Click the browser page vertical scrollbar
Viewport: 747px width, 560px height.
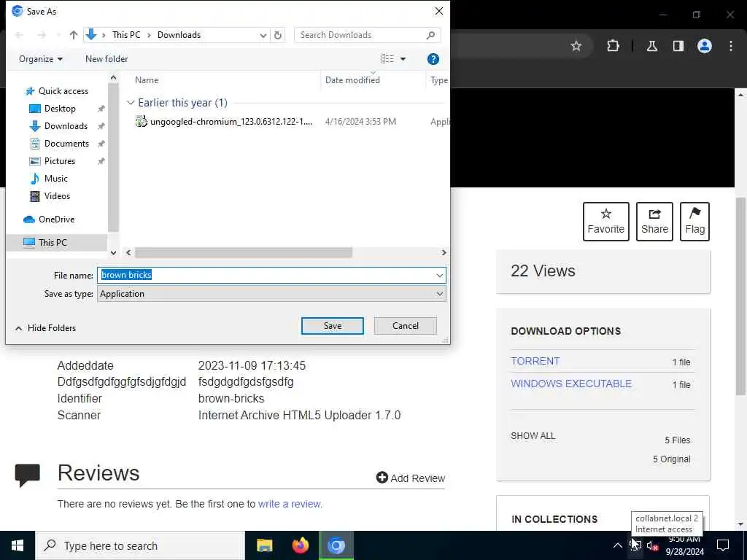[x=741, y=295]
